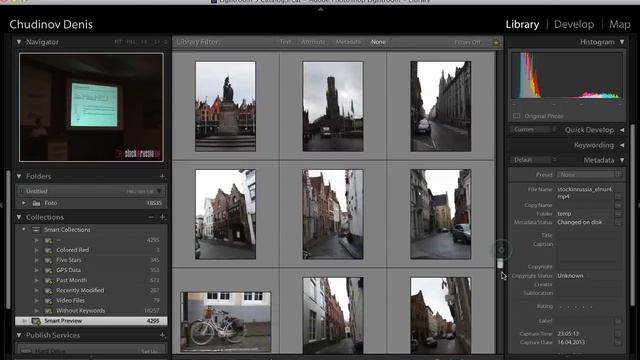Open the Develop module
Viewport: 640px width, 360px height.
coord(574,24)
